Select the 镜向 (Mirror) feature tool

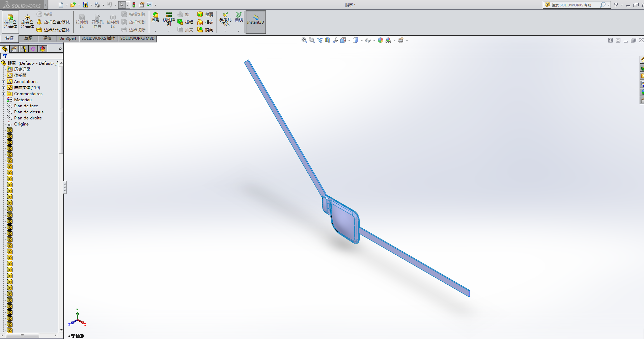pos(209,30)
